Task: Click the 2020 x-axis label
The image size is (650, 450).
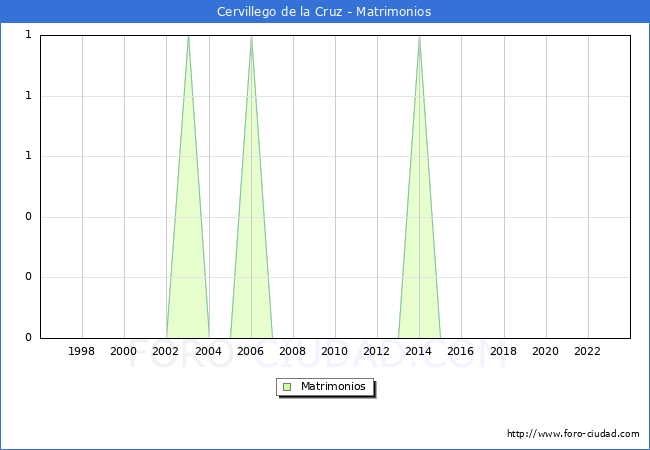Action: [546, 351]
